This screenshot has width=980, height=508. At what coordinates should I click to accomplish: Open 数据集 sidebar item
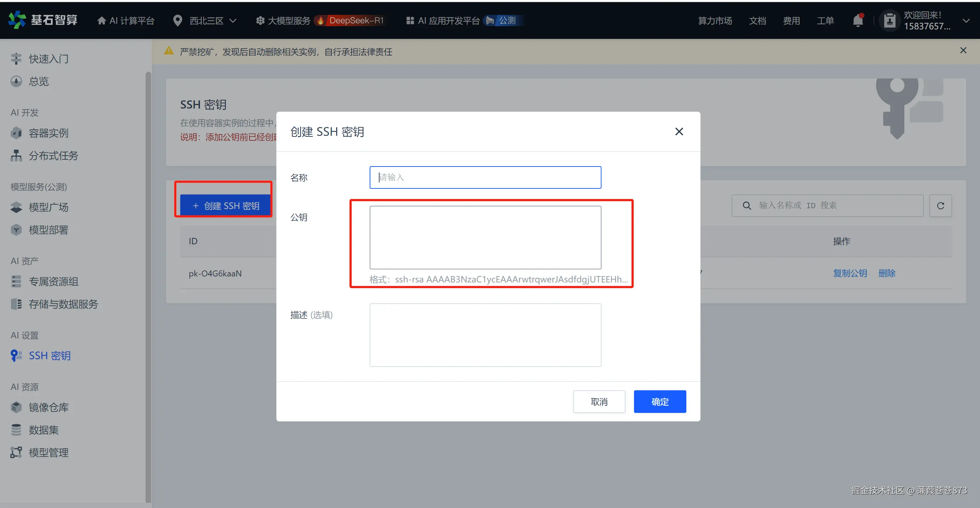(43, 430)
